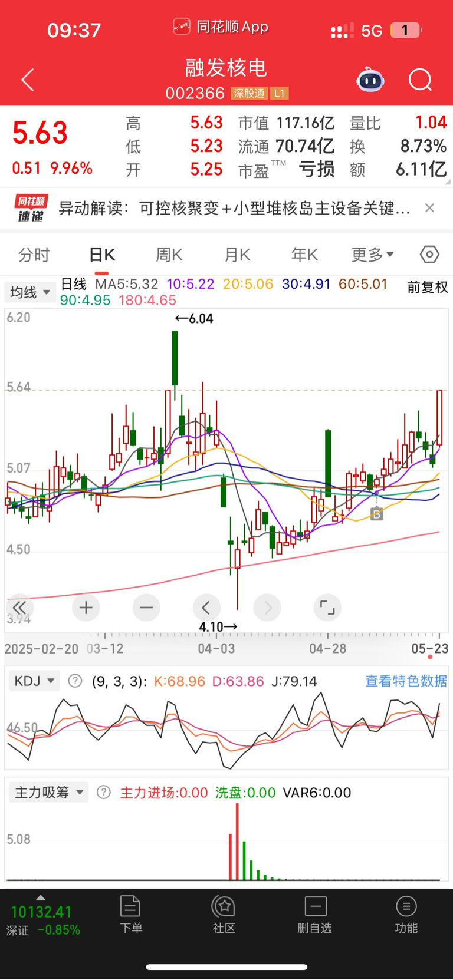Screen dimensions: 453x980
Task: Expand the 深证 index bar arrow
Action: 40,897
